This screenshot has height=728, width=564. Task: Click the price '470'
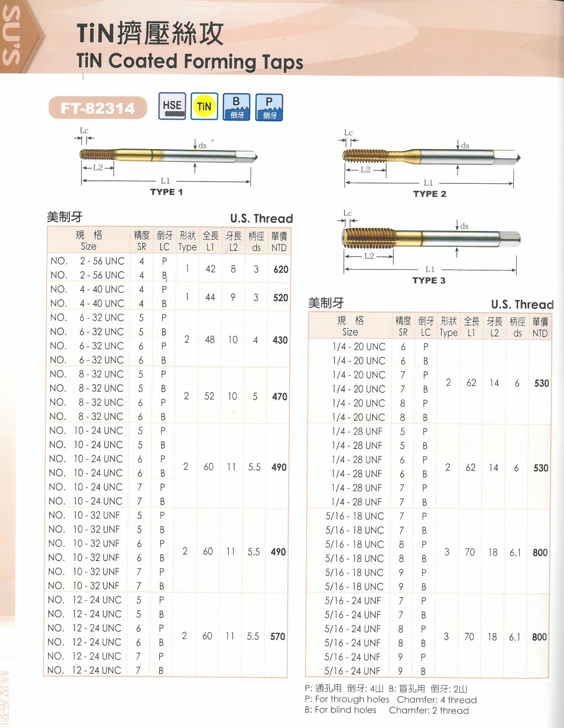(x=279, y=397)
